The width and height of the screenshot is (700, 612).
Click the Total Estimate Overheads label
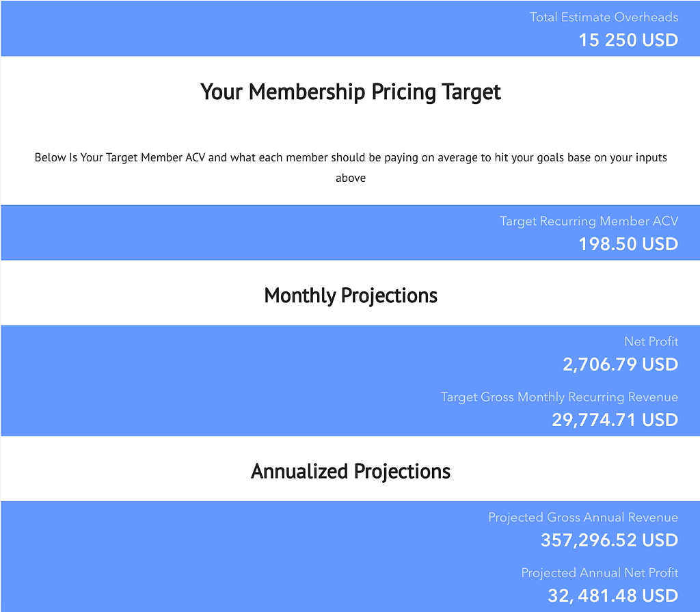[604, 17]
